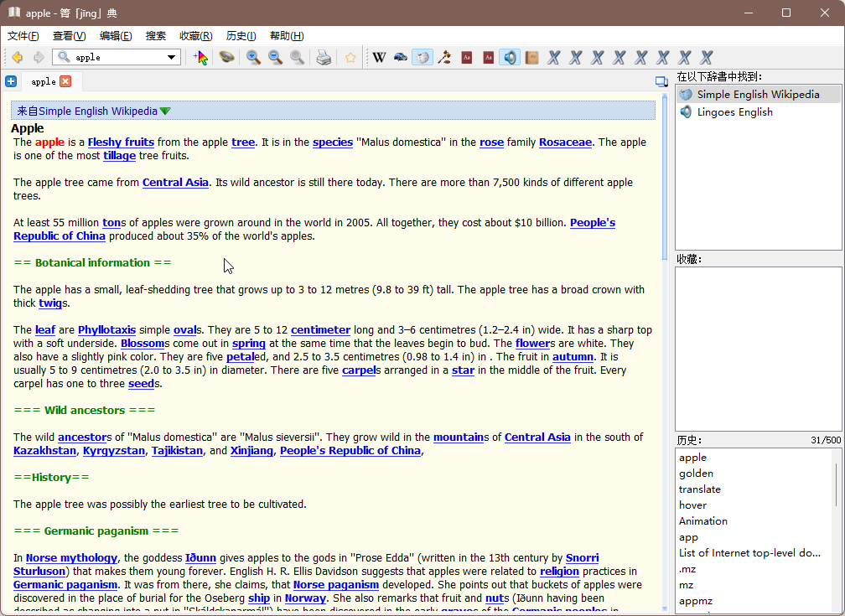Open the search box dropdown arrow
The height and width of the screenshot is (616, 845).
pyautogui.click(x=171, y=57)
